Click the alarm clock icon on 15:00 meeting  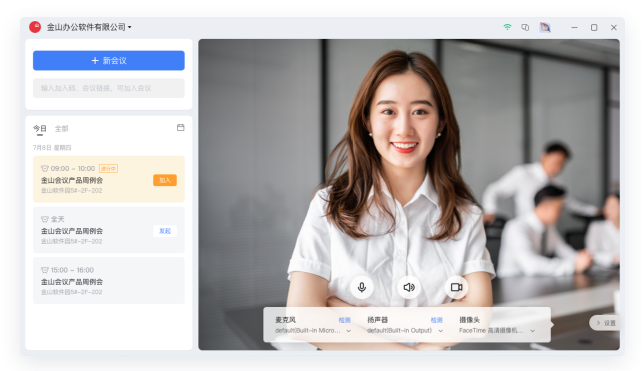[x=45, y=270]
